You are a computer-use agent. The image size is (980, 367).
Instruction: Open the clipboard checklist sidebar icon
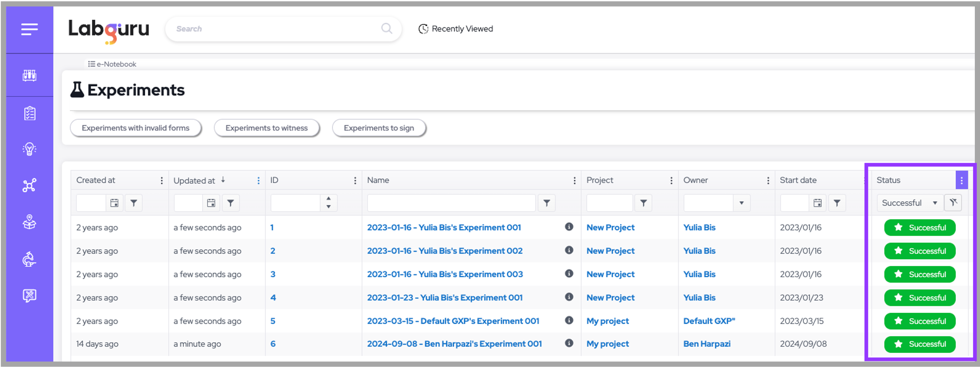[29, 113]
